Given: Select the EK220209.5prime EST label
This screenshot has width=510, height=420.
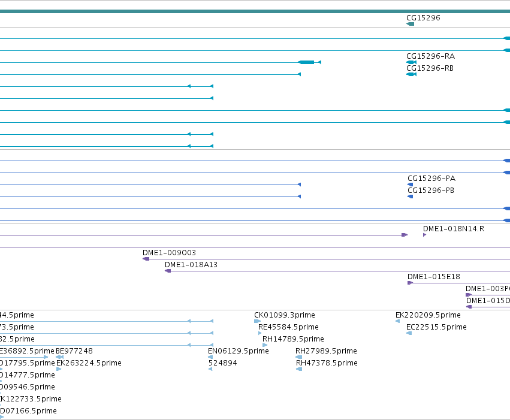Looking at the screenshot, I should 428,315.
